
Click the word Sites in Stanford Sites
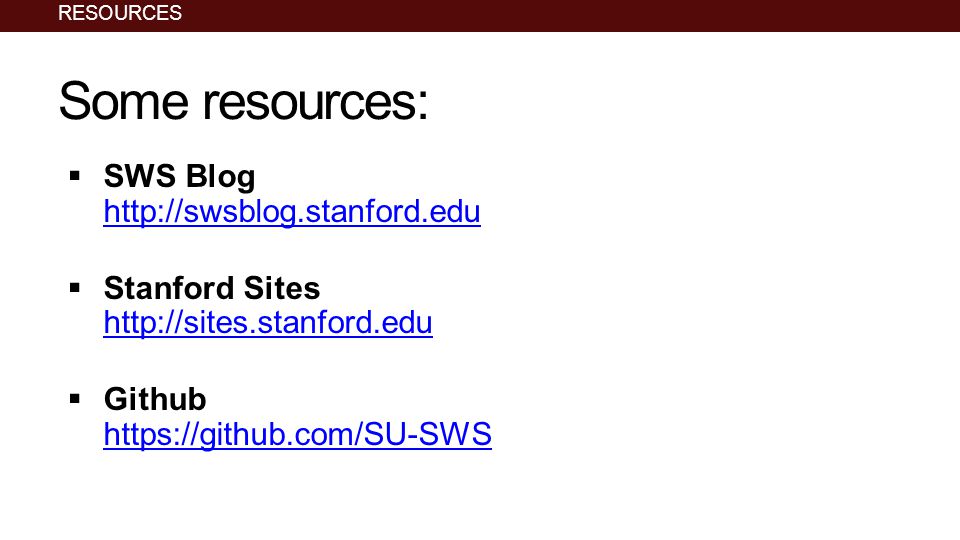coord(282,288)
